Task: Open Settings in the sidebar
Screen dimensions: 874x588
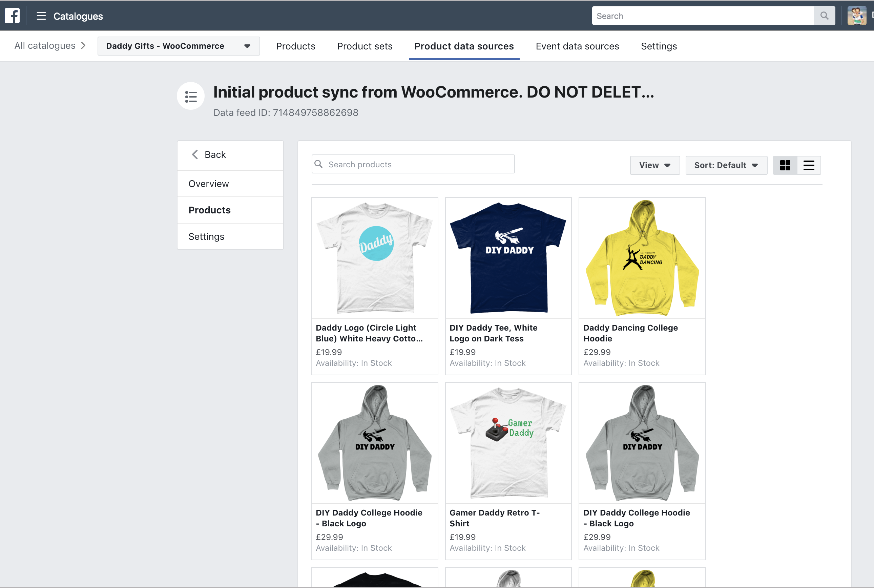Action: 230,237
